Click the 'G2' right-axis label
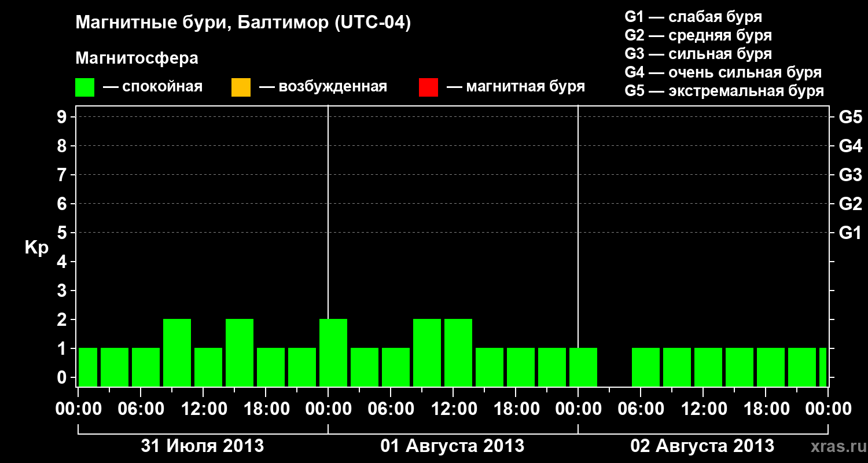 [850, 204]
